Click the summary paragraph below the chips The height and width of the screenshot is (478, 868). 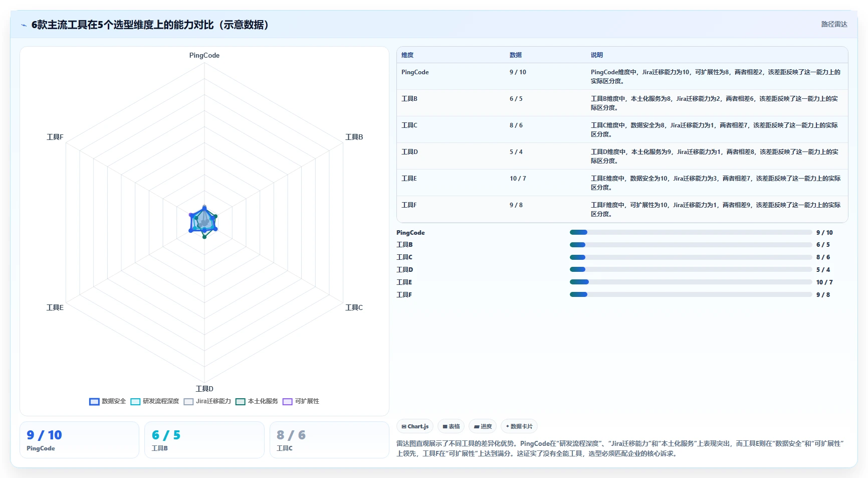(x=620, y=448)
